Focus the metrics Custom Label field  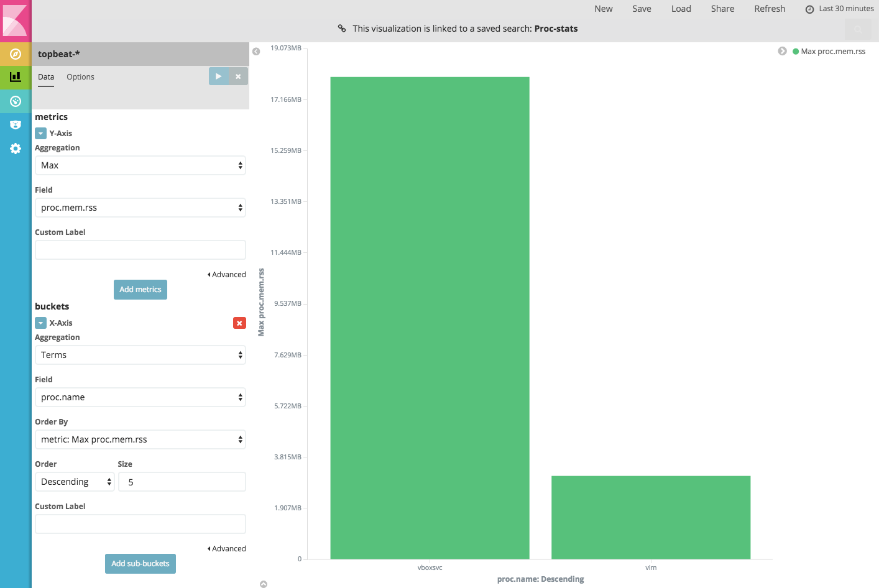(x=140, y=250)
